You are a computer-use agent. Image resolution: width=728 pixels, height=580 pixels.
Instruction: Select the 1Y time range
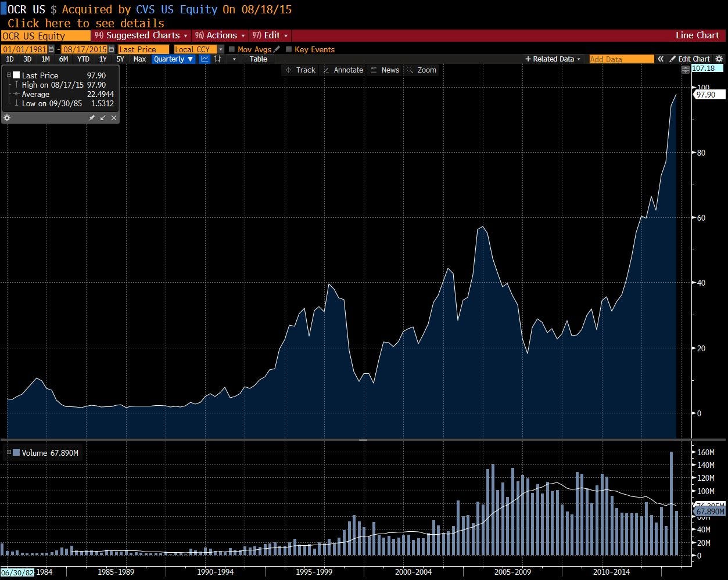(x=103, y=59)
